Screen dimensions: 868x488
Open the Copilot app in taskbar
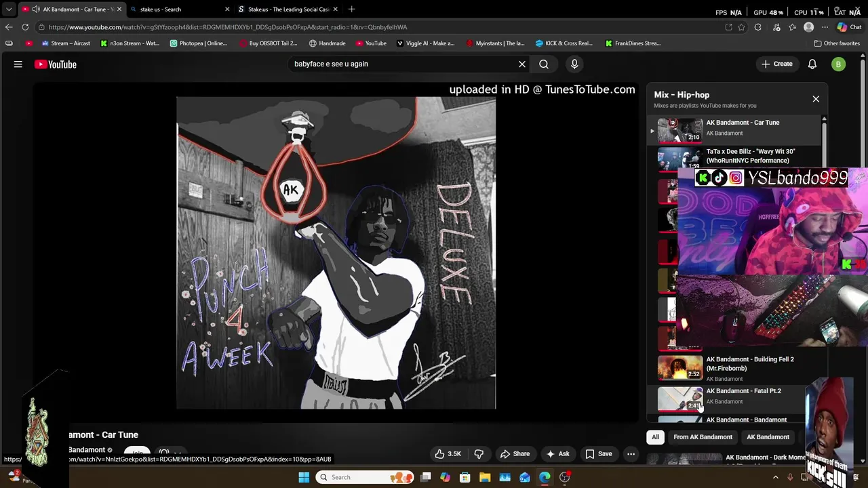click(x=446, y=477)
